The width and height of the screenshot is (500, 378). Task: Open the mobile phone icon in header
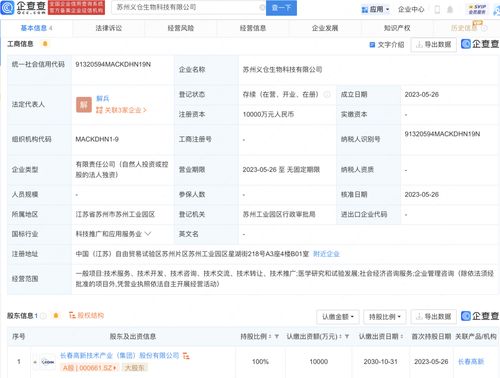pos(437,9)
